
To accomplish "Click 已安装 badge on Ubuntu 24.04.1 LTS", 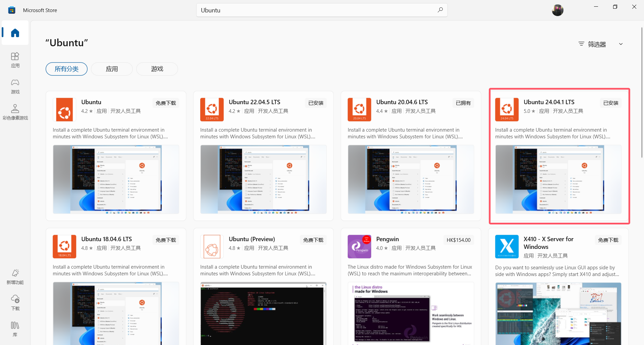I will [611, 103].
